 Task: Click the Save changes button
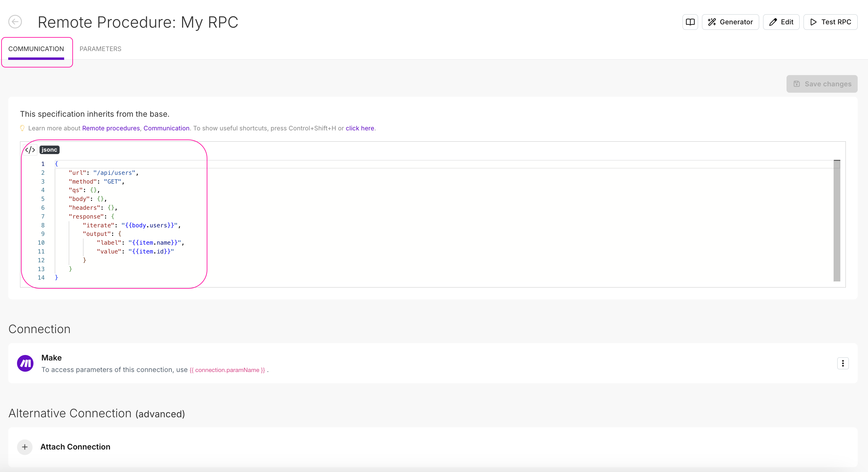click(821, 84)
